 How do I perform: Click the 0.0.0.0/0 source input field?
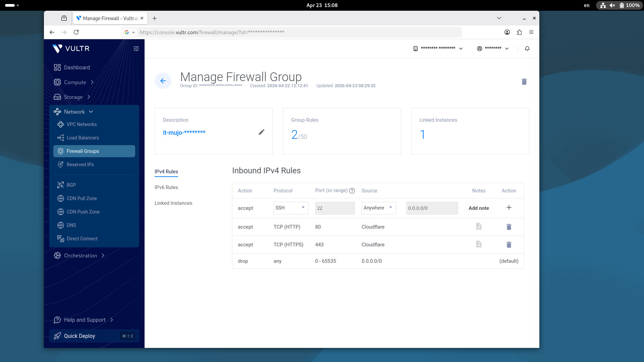tap(432, 208)
